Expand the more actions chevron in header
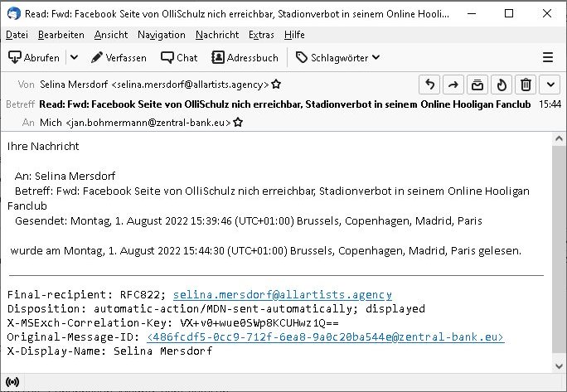The height and width of the screenshot is (392, 567). tap(550, 85)
